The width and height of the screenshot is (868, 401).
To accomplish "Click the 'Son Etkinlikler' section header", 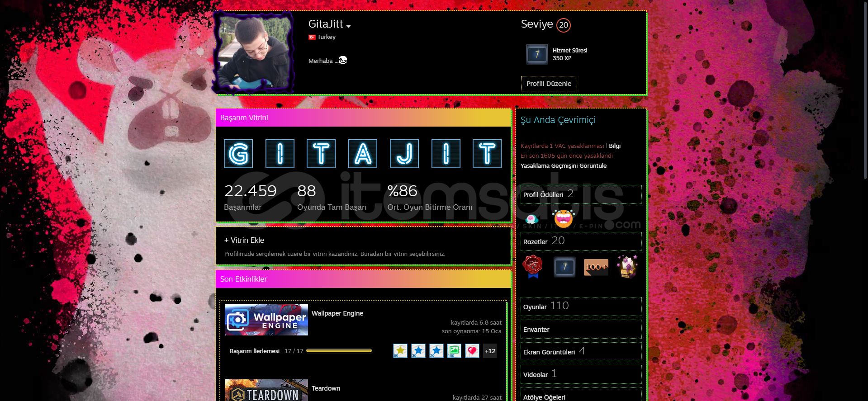I will 363,279.
